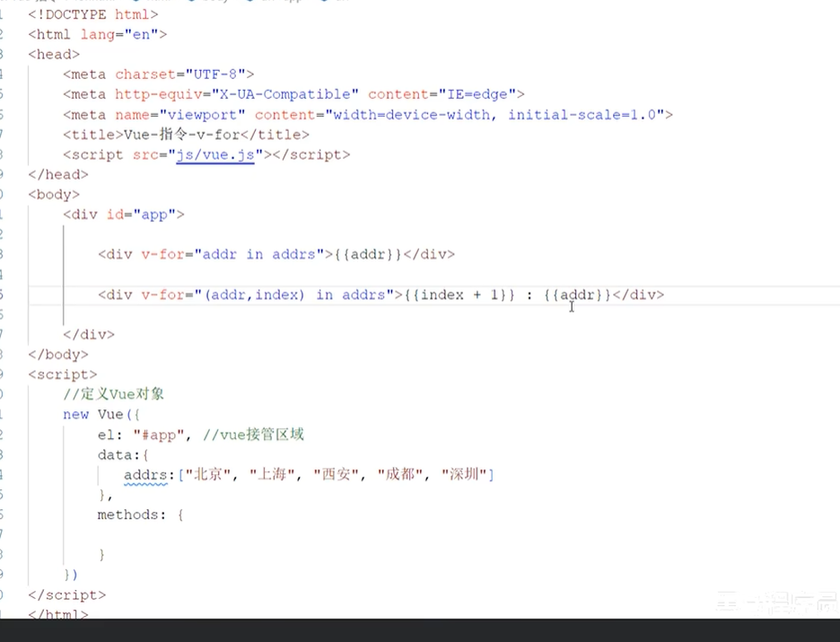Screen dimensions: 840x642
Task: Click {{addr}} in the first v-for div
Action: (368, 254)
